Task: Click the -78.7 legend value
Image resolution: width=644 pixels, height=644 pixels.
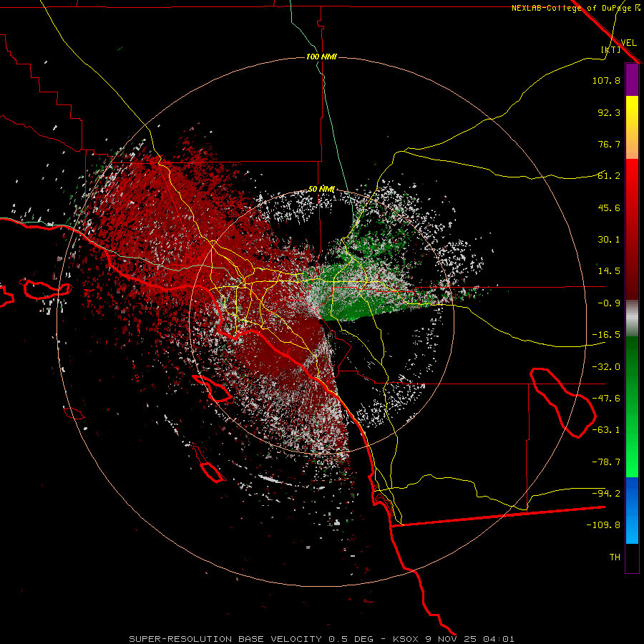Action: pyautogui.click(x=606, y=462)
